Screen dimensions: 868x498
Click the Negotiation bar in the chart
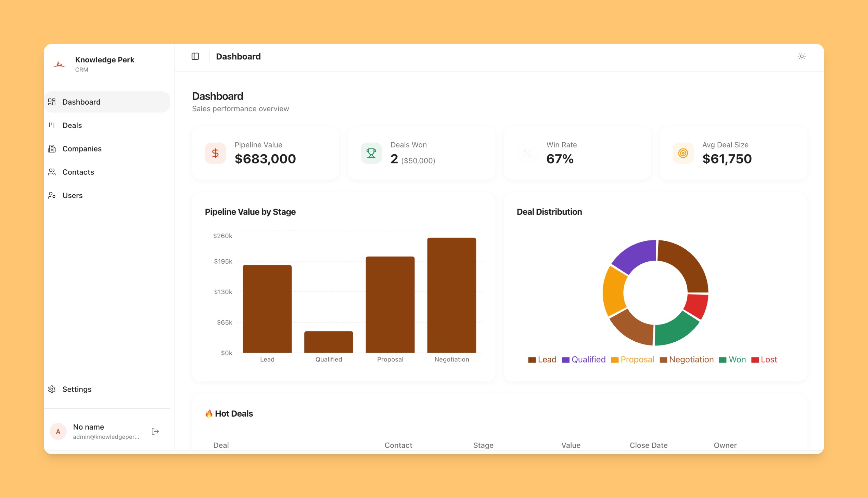tap(451, 295)
